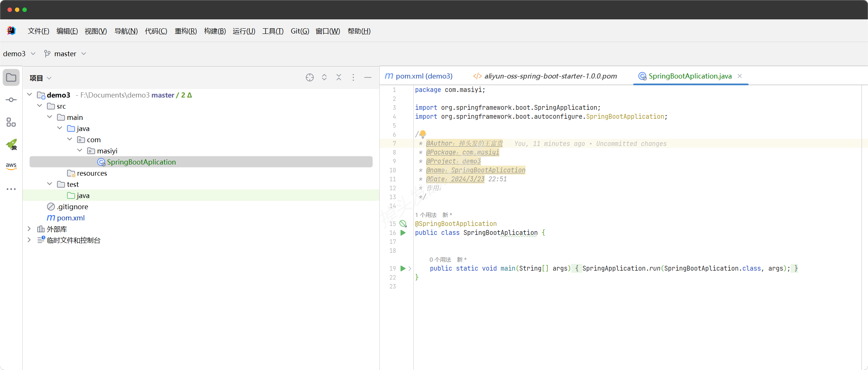Open the 重构(R) menu

point(186,31)
